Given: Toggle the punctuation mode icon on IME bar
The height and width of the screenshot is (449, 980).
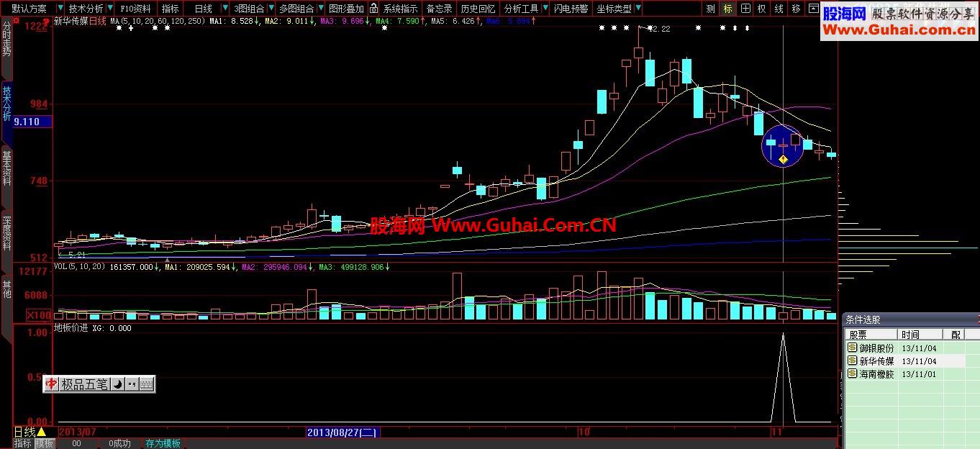Looking at the screenshot, I should pyautogui.click(x=132, y=384).
